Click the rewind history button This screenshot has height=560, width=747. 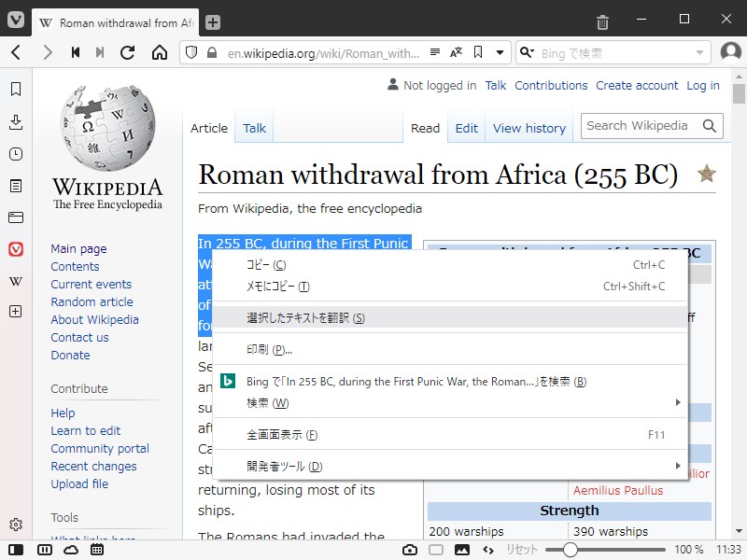pyautogui.click(x=76, y=52)
